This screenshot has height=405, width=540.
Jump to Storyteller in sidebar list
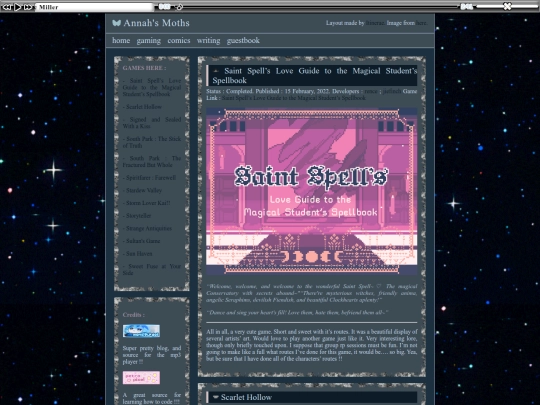pos(137,216)
